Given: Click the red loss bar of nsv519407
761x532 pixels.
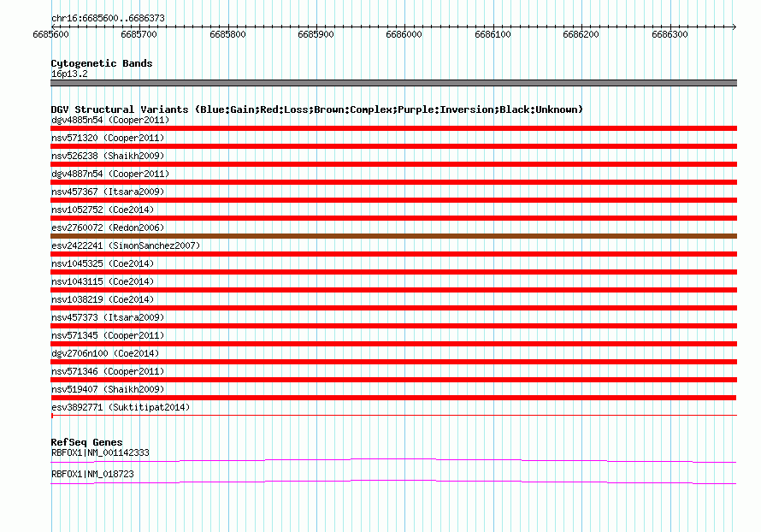Looking at the screenshot, I should 393,398.
